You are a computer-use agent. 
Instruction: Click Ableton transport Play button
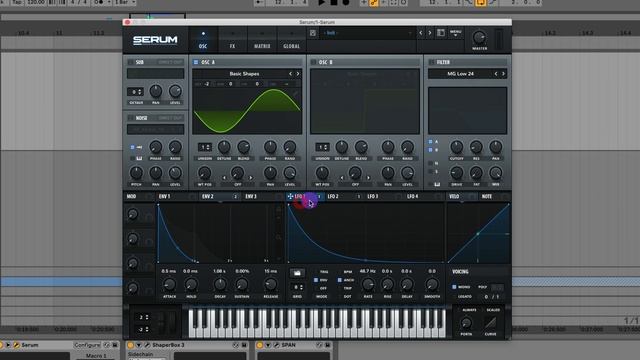(322, 2)
